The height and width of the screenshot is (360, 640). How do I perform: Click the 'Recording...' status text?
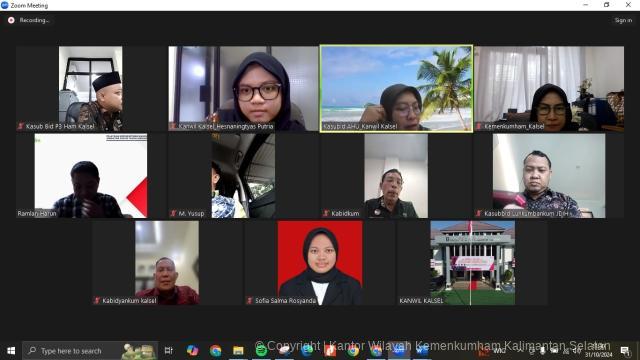click(34, 20)
